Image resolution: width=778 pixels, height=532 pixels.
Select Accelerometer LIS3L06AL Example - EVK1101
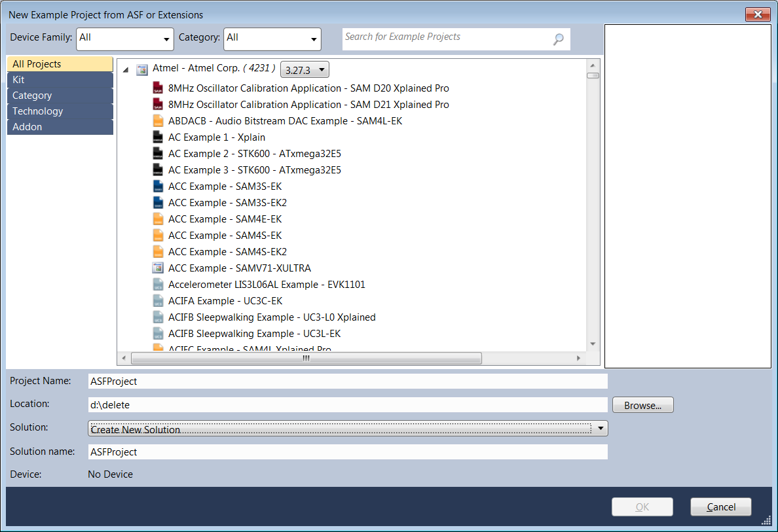[x=267, y=285]
